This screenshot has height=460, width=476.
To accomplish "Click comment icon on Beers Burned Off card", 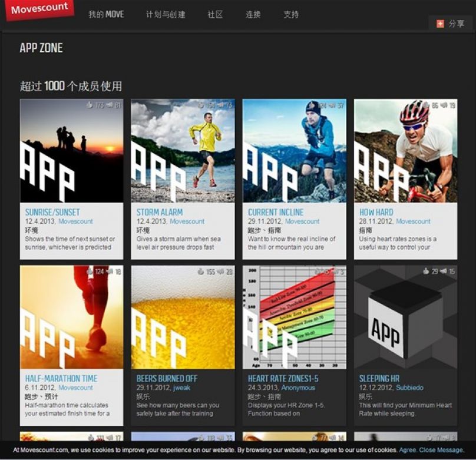I will coord(220,272).
